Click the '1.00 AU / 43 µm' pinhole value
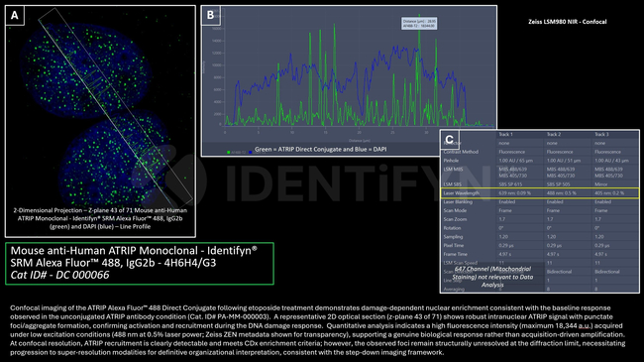The width and height of the screenshot is (644, 362). coord(611,161)
